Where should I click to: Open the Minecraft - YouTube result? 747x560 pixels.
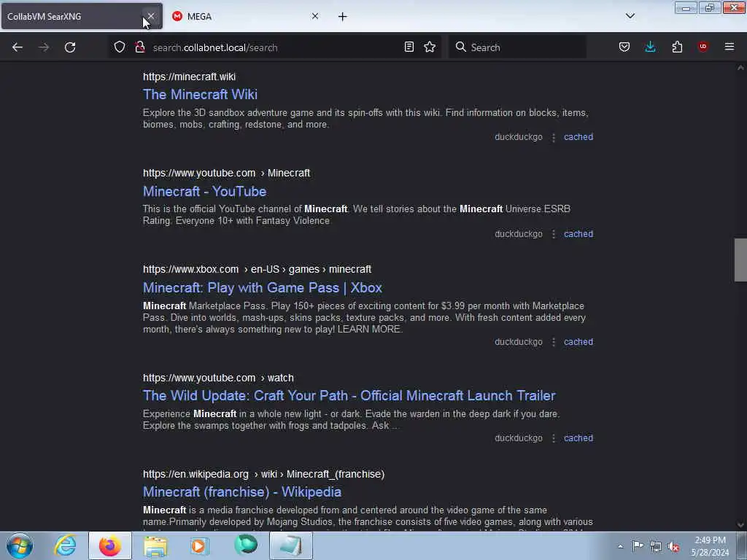coord(205,192)
